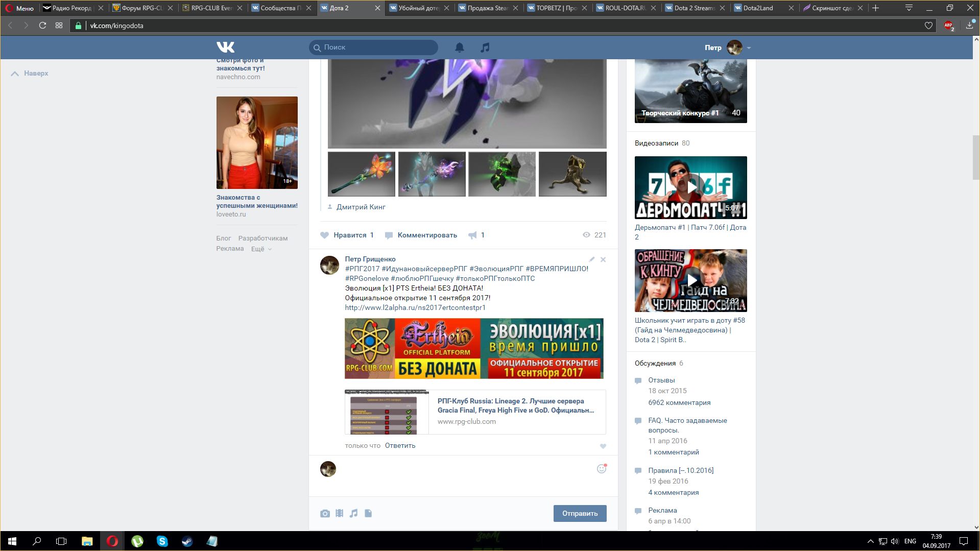
Task: Open the Opera Меню button
Action: click(19, 8)
